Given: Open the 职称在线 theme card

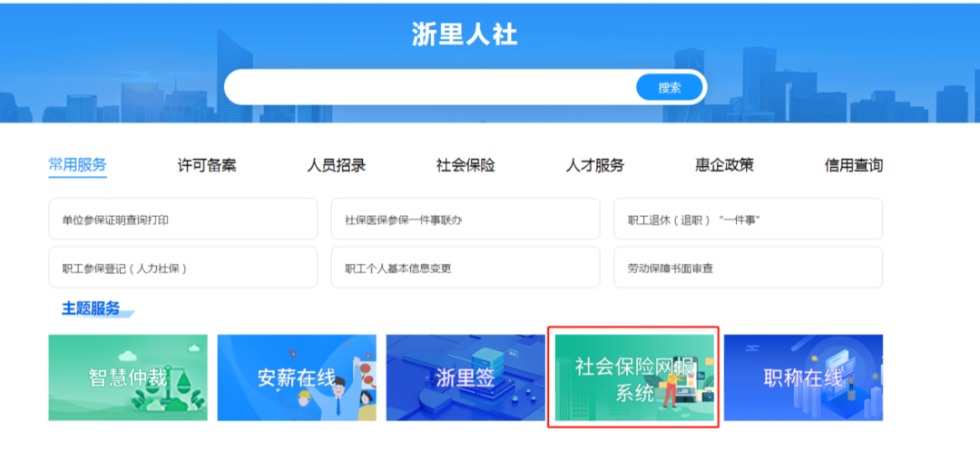Looking at the screenshot, I should (x=803, y=377).
